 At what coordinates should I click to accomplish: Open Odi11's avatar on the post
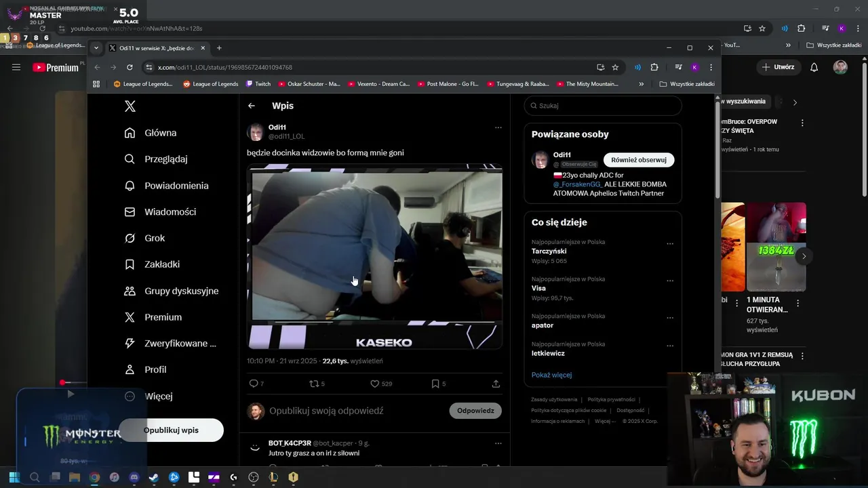point(256,132)
